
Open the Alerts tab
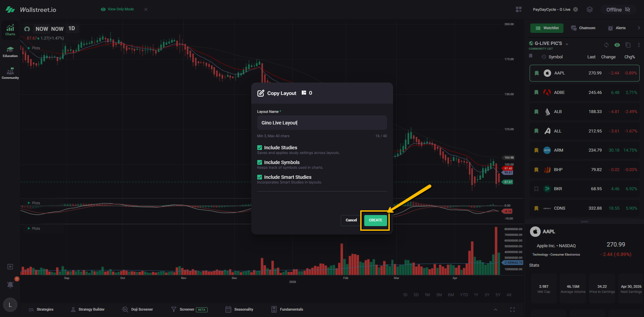tap(617, 28)
